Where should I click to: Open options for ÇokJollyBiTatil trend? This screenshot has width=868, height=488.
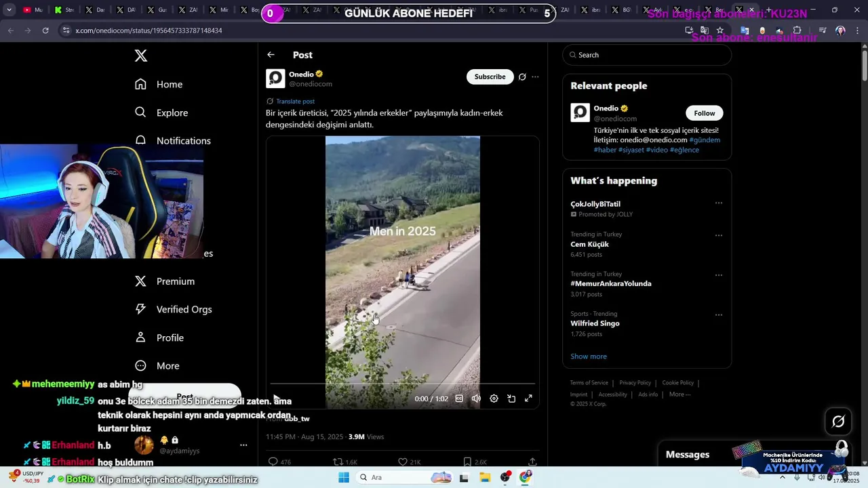pyautogui.click(x=719, y=203)
